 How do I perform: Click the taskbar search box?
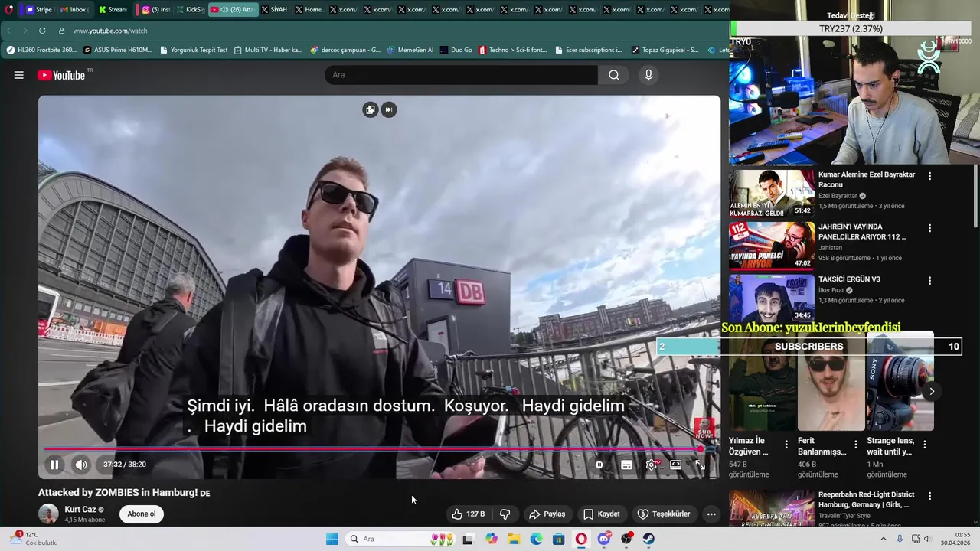click(401, 539)
